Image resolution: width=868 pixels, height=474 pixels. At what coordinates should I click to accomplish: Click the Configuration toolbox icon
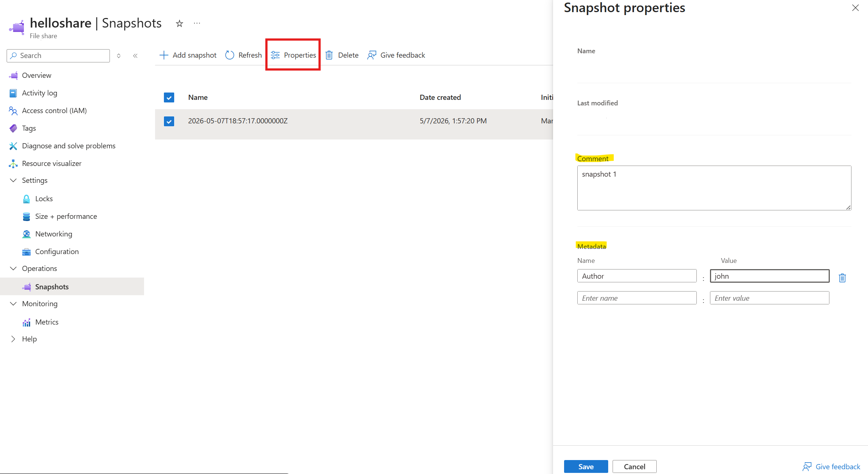pos(26,252)
